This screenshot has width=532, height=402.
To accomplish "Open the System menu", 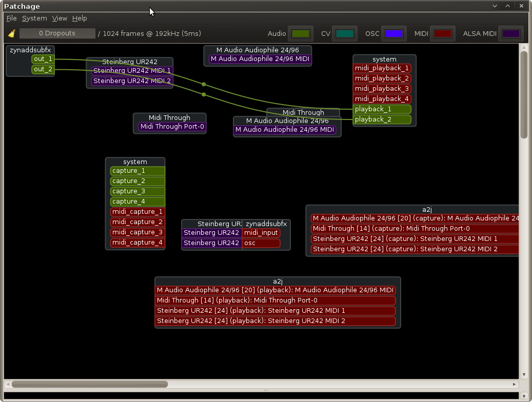I will pos(34,18).
